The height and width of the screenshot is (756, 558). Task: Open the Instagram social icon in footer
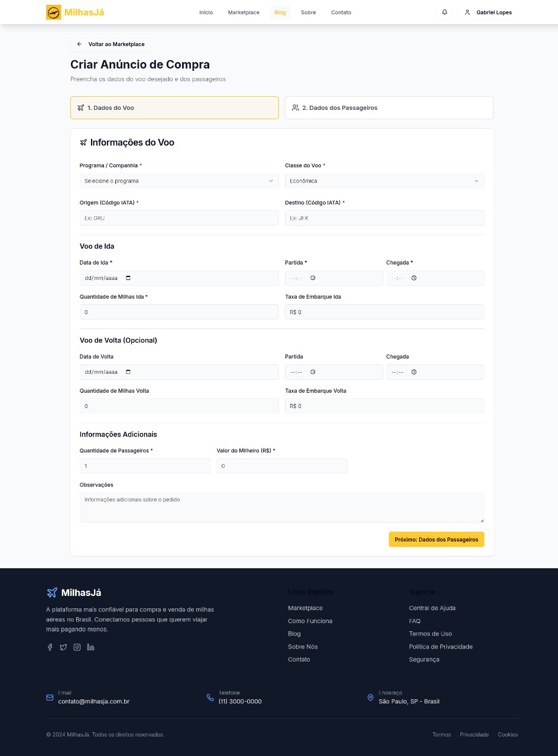point(77,647)
